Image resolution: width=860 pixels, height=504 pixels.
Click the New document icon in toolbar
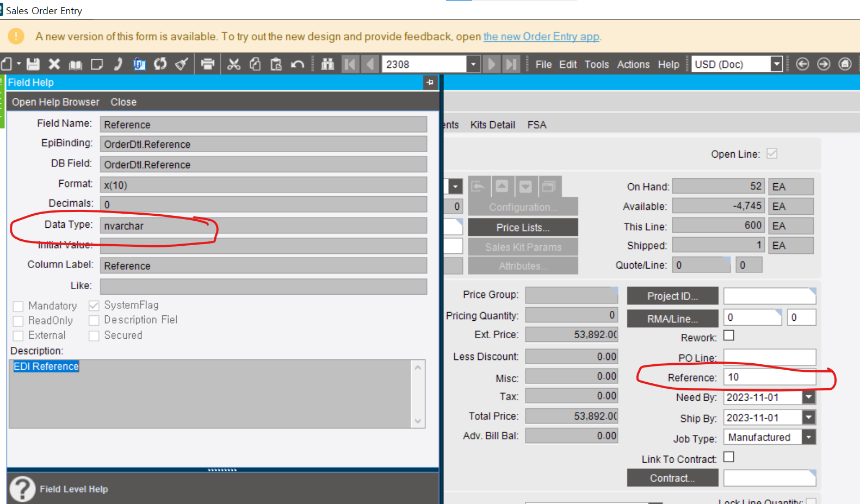click(x=7, y=64)
